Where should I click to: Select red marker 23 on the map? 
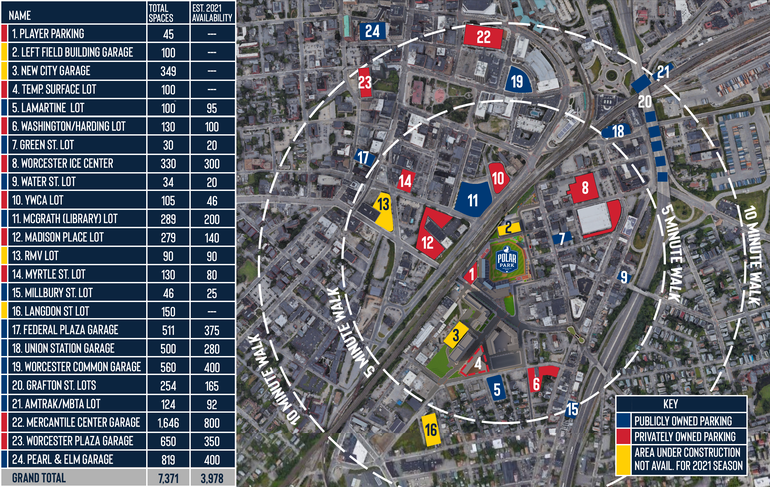click(x=365, y=82)
